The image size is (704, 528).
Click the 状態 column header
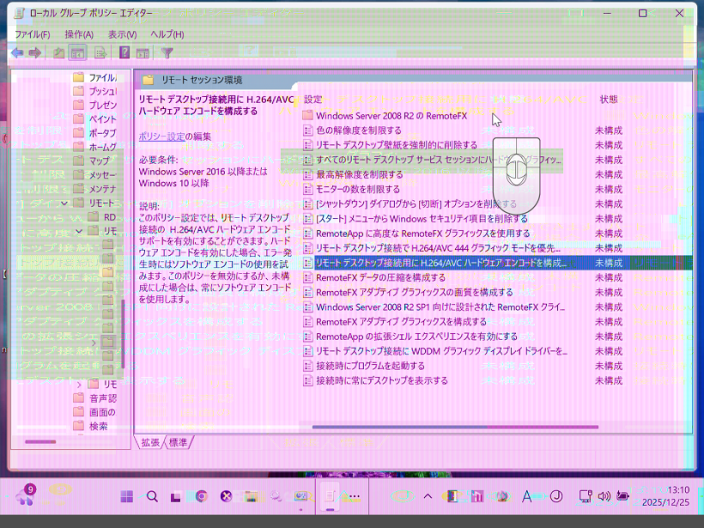click(x=609, y=100)
